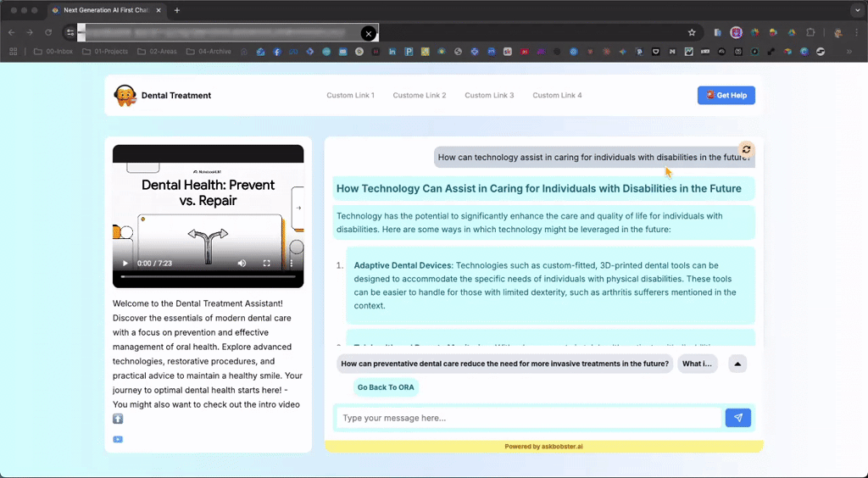This screenshot has width=868, height=478.
Task: Open Custom Link 3
Action: tap(489, 95)
